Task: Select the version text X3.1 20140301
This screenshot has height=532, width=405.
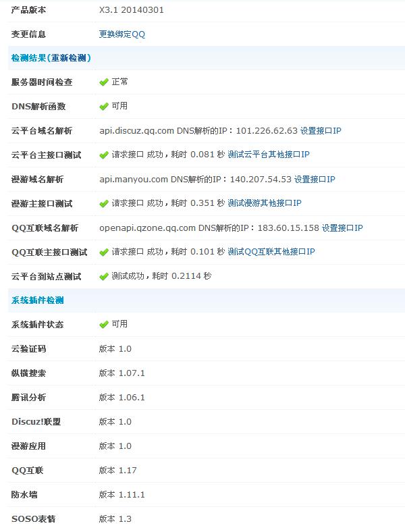Action: click(131, 10)
